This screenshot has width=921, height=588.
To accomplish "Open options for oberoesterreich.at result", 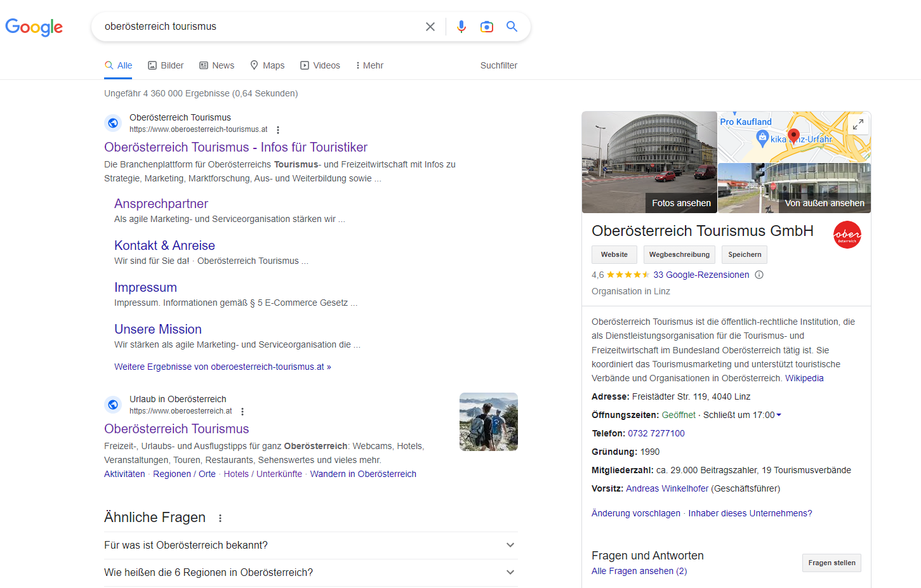I will click(242, 411).
